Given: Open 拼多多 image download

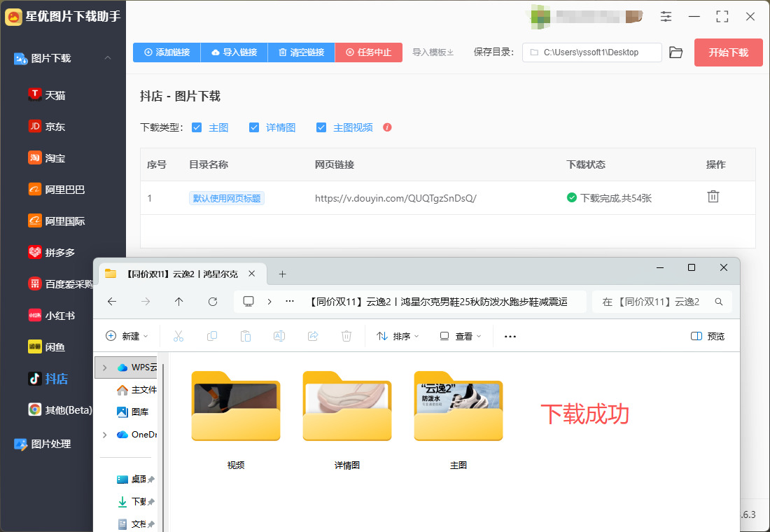Looking at the screenshot, I should pos(52,252).
